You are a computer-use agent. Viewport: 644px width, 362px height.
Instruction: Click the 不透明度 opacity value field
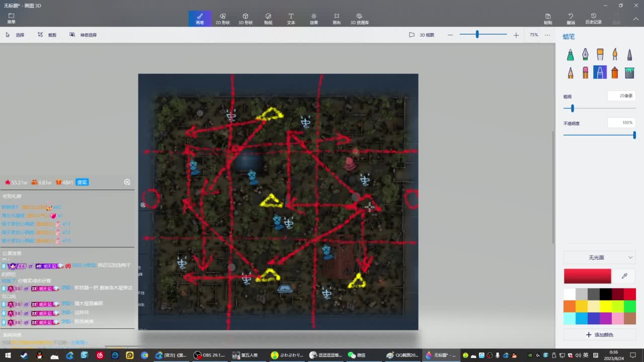(x=621, y=123)
